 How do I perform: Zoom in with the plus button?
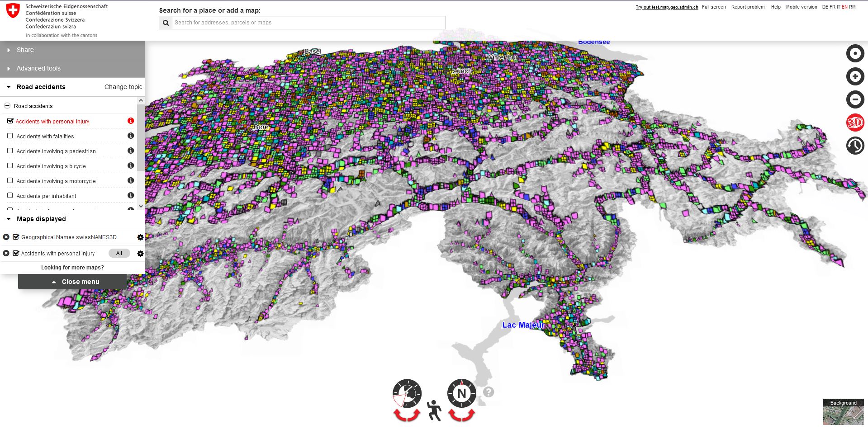click(x=855, y=76)
